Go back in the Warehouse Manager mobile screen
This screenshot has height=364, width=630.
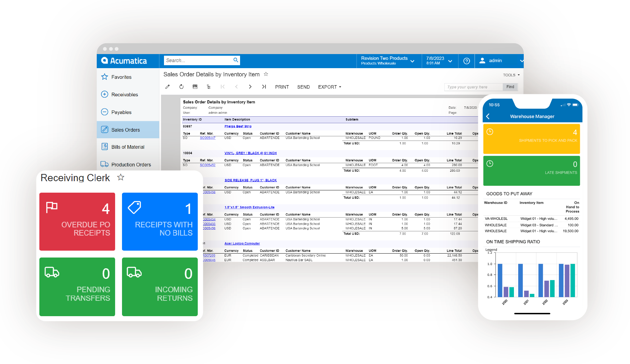pos(488,116)
